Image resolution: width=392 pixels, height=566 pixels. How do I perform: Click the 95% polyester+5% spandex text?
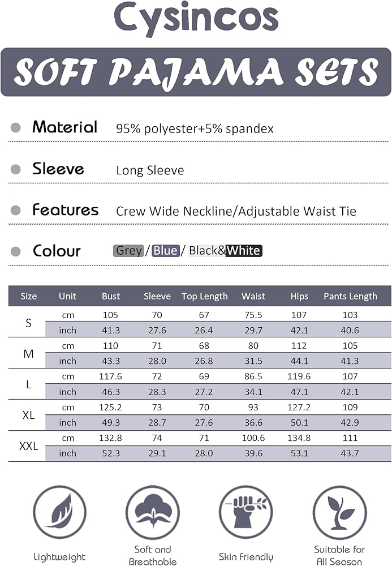pos(195,128)
